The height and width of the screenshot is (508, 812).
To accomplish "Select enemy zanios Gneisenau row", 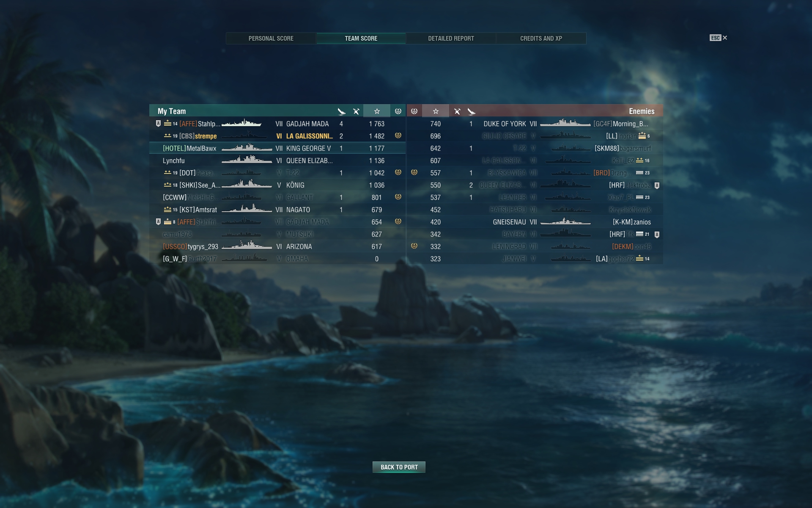I will pyautogui.click(x=535, y=222).
